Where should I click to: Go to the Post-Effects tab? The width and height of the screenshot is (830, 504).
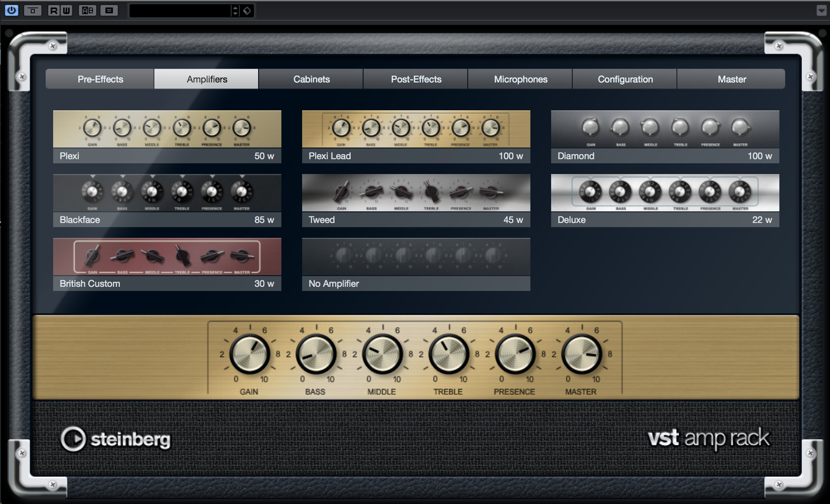click(416, 79)
